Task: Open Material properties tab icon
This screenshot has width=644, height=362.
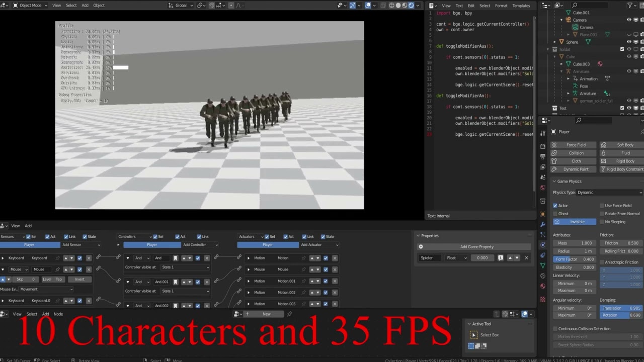Action: pos(543,286)
